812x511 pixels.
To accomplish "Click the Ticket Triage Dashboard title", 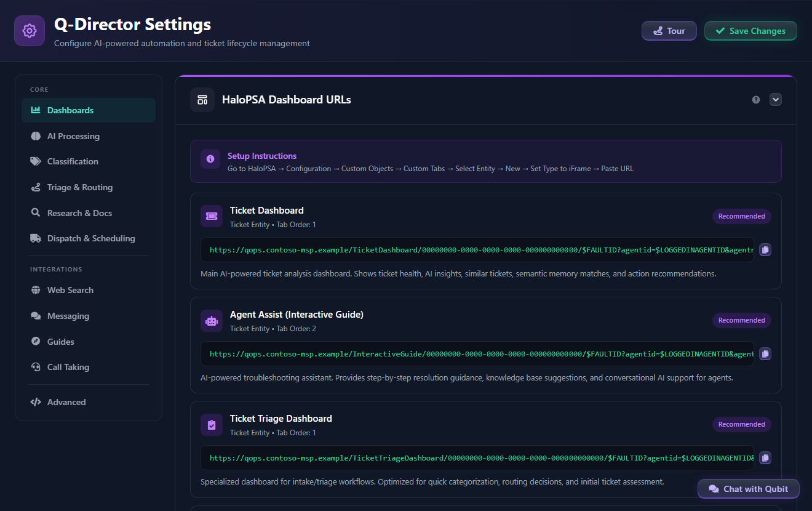I will coord(281,419).
